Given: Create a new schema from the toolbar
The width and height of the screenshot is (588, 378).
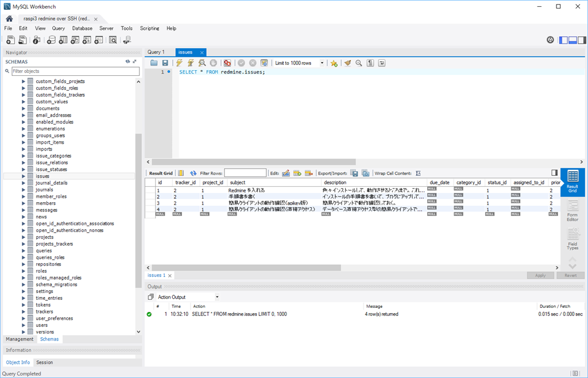Looking at the screenshot, I should click(x=51, y=40).
